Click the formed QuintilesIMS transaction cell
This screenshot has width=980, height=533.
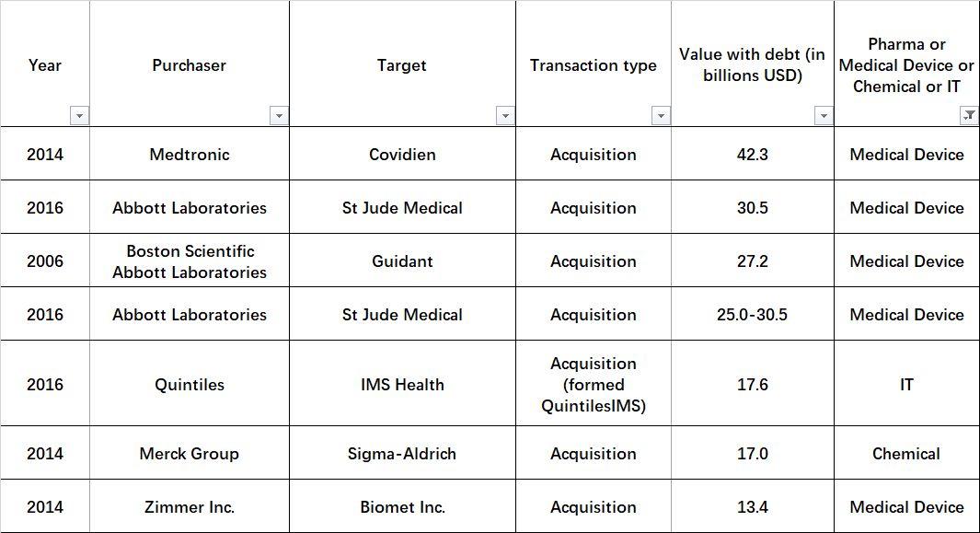pos(594,384)
